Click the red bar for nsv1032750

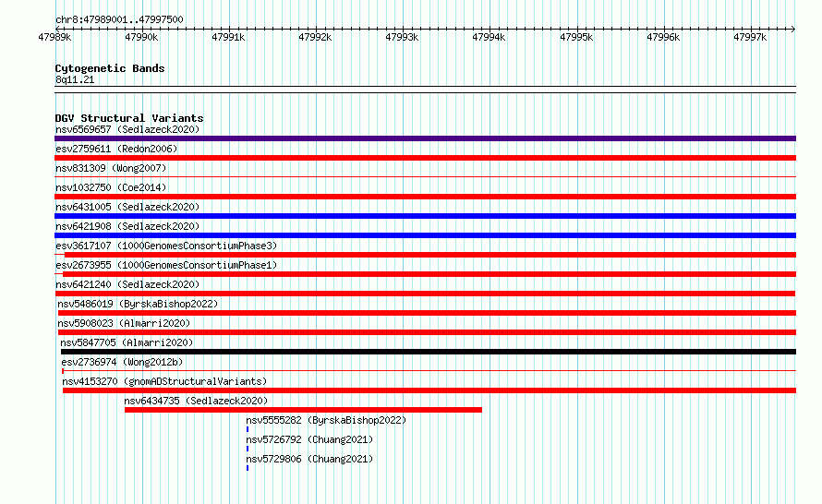425,197
